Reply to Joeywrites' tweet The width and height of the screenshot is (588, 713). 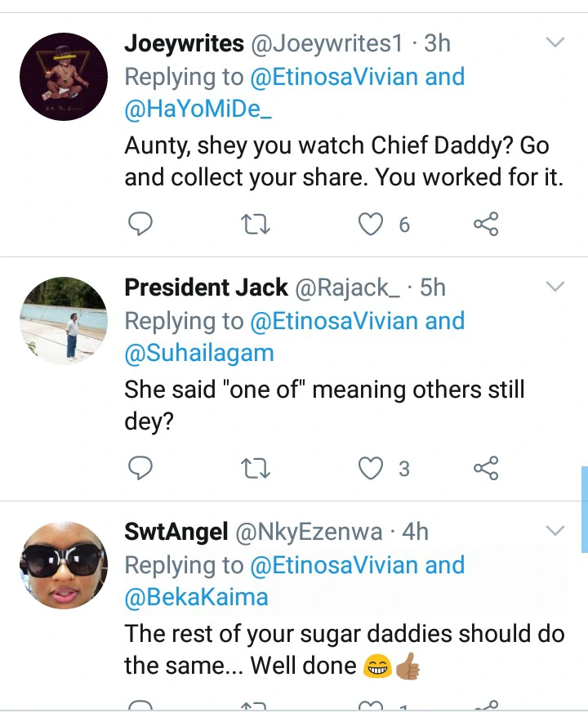[140, 225]
